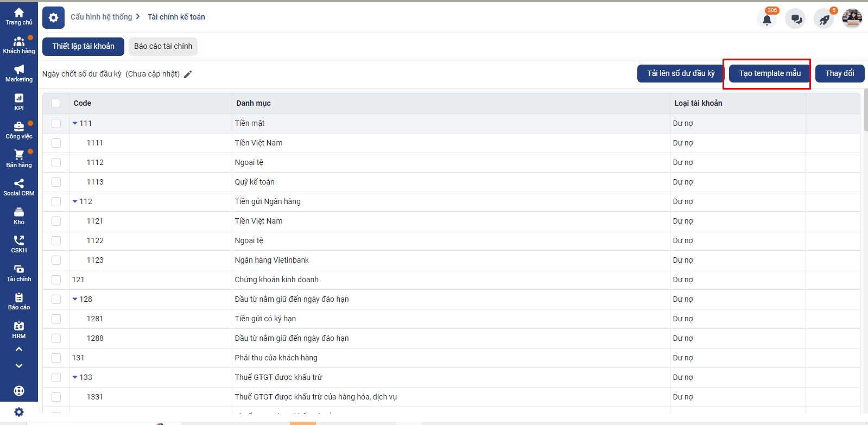Click the rocket icon in header
Image resolution: width=868 pixels, height=425 pixels.
pyautogui.click(x=824, y=20)
